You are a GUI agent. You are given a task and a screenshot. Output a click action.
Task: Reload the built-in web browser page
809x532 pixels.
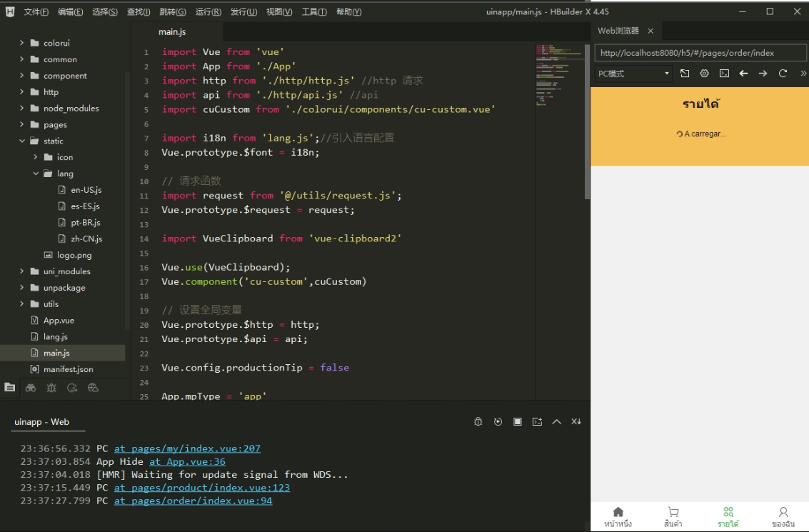pyautogui.click(x=783, y=74)
